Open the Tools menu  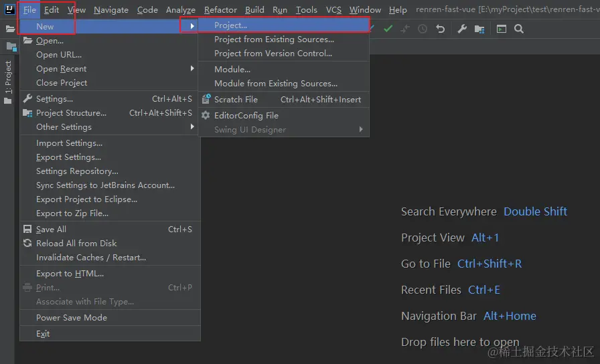[306, 10]
